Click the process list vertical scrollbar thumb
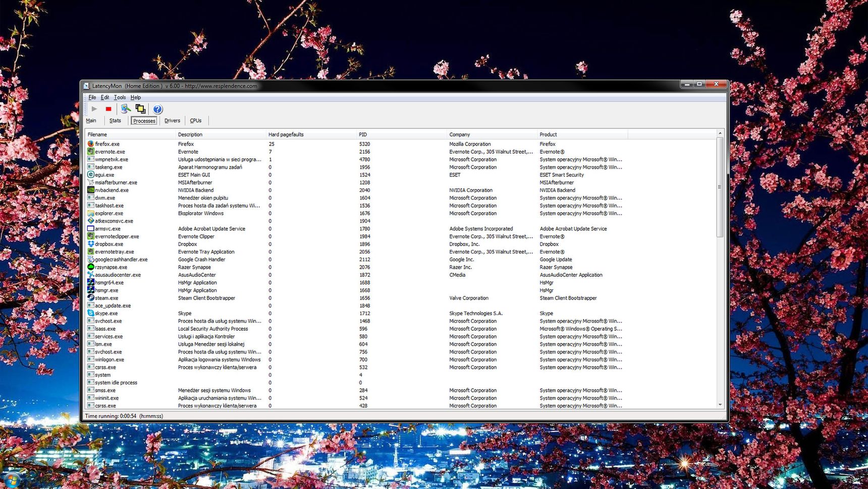The image size is (868, 489). (x=720, y=187)
